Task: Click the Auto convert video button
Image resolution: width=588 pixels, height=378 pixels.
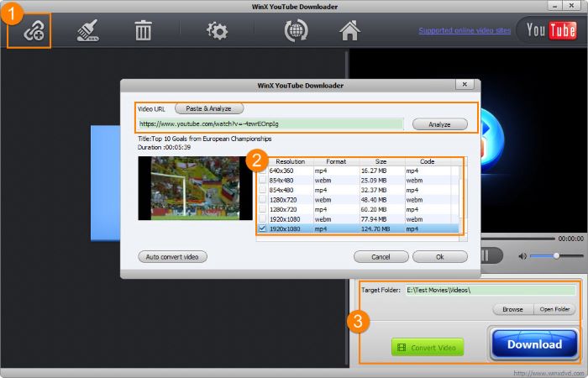Action: (172, 257)
